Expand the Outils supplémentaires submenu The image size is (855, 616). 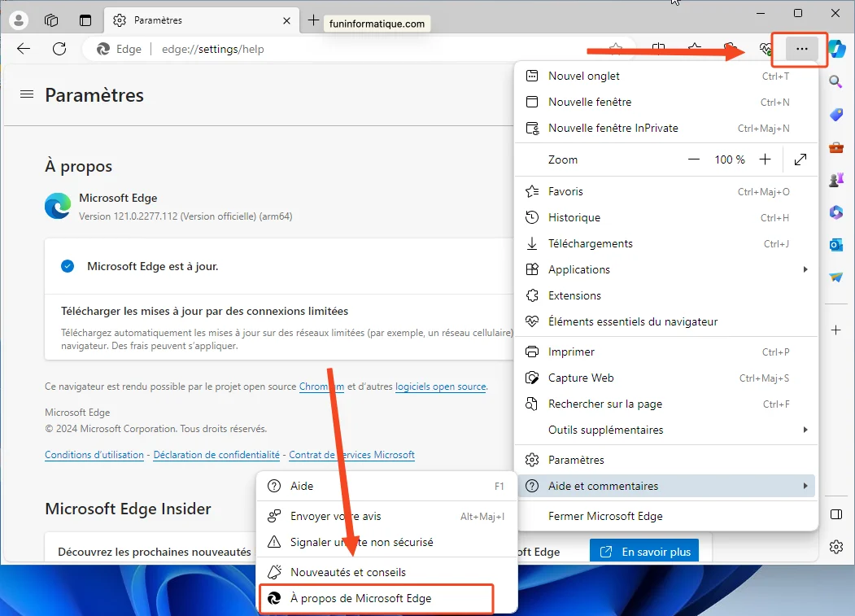tap(607, 430)
